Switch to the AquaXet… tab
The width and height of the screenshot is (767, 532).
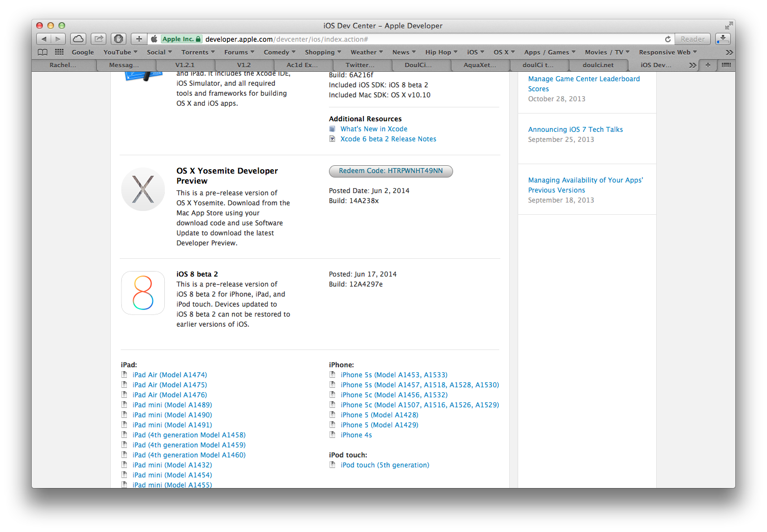coord(480,65)
